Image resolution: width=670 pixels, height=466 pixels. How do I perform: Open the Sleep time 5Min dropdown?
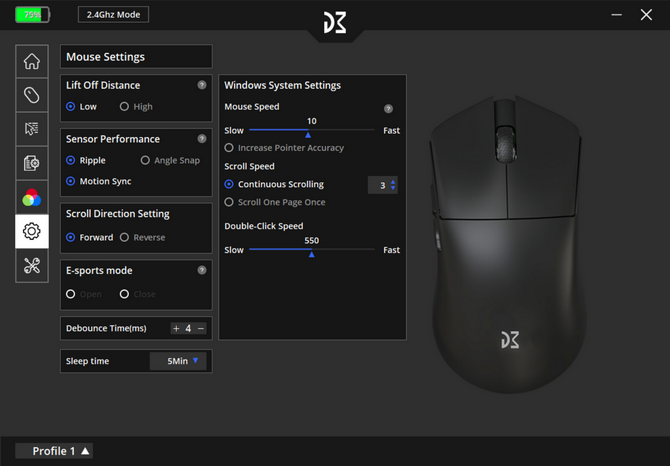178,361
